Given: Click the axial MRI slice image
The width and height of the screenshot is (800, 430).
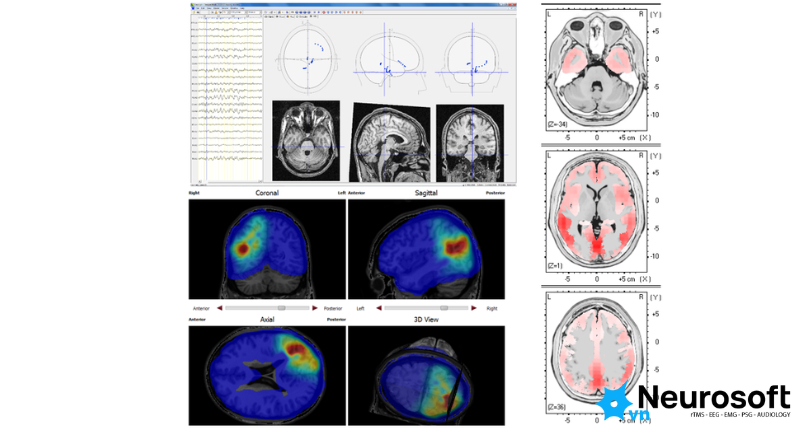Looking at the screenshot, I should click(306, 141).
